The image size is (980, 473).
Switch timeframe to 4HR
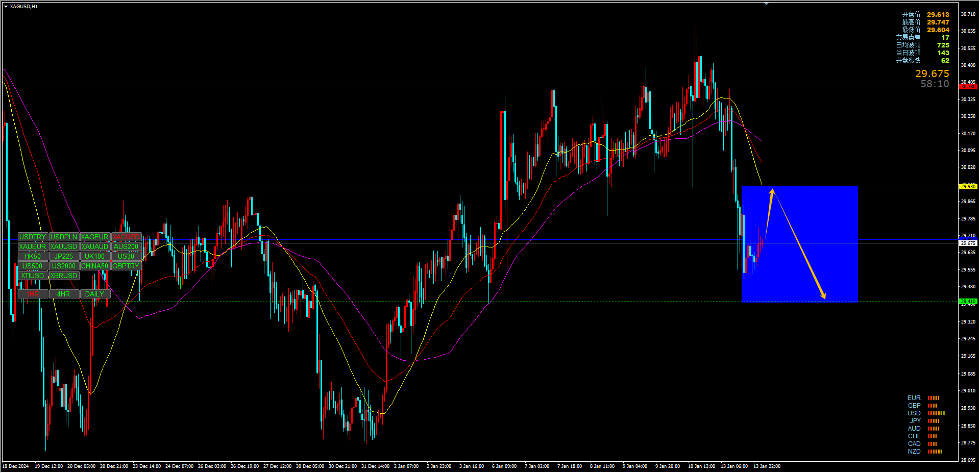tap(64, 294)
